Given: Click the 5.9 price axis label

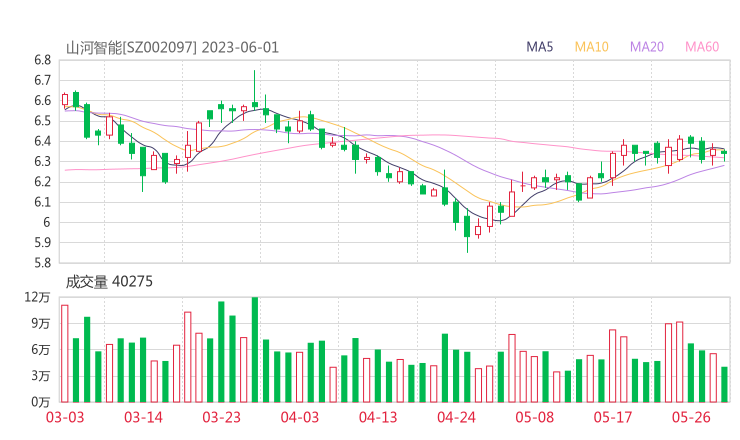Looking at the screenshot, I should 42,243.
